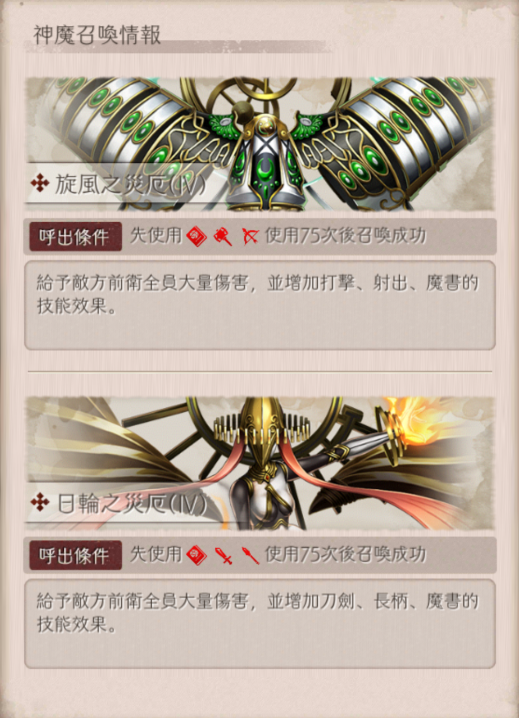519x718 pixels.
Task: Click the red grimoire icon in 旋風之災厄 summon condition
Action: 197,236
